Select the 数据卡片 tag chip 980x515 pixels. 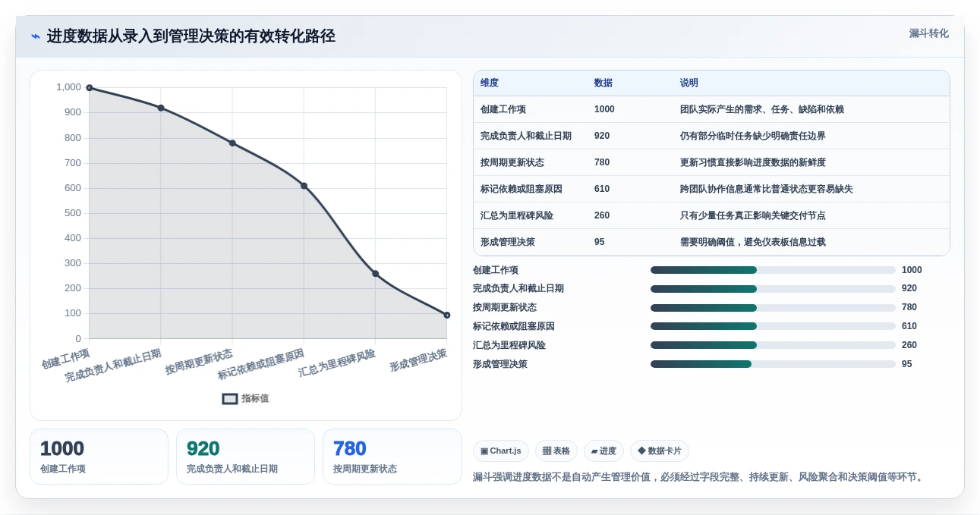(660, 451)
